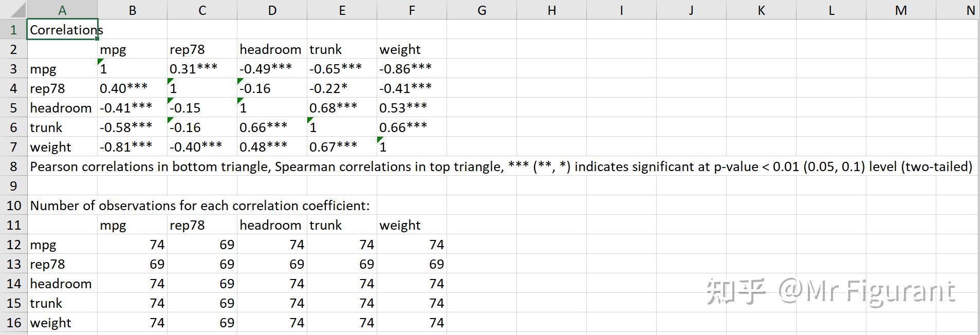This screenshot has height=335, width=980.
Task: Click row header 10
Action: (x=13, y=205)
